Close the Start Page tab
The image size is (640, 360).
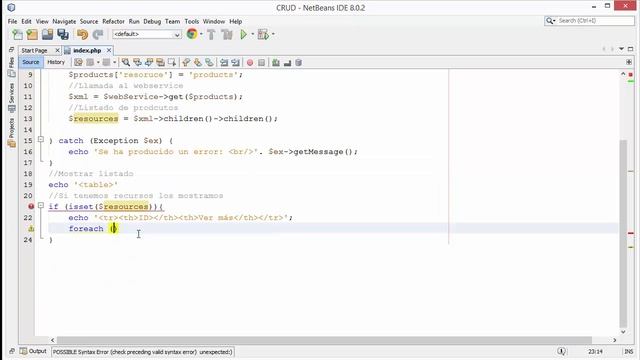point(57,50)
